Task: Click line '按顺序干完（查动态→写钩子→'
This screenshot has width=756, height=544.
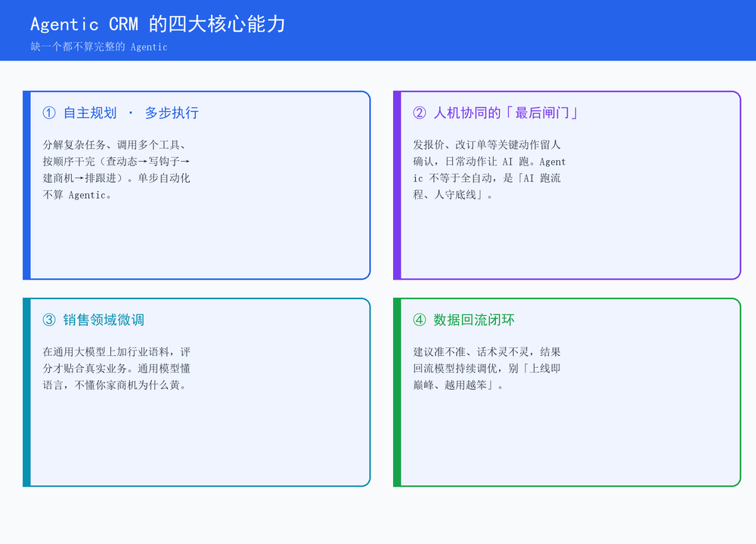Action: click(116, 162)
